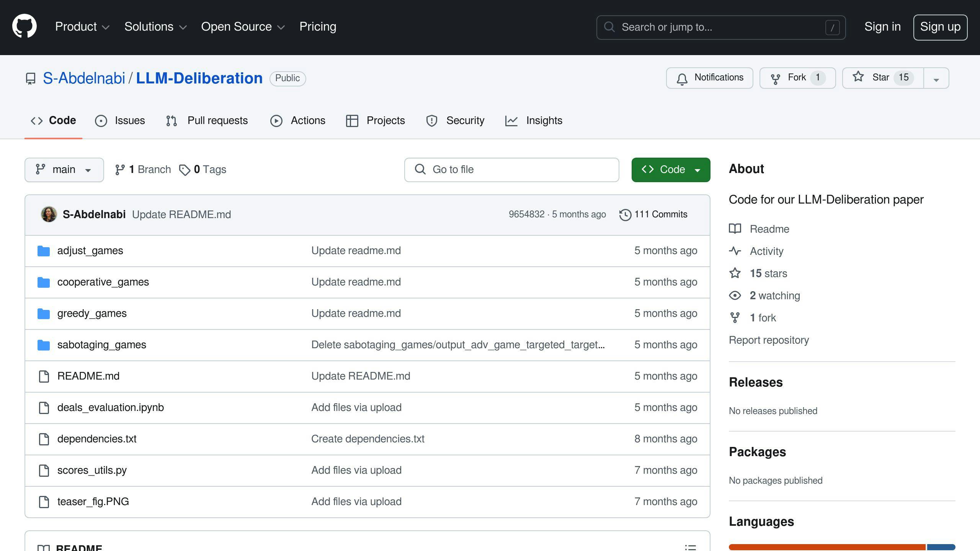Open the Packages heading link

point(757,452)
